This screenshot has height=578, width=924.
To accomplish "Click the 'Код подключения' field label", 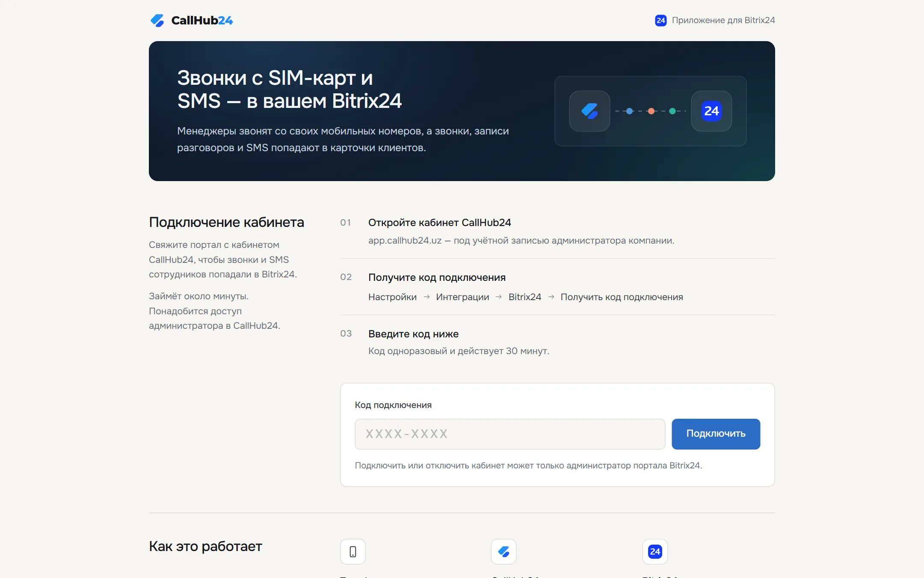I will [x=393, y=405].
